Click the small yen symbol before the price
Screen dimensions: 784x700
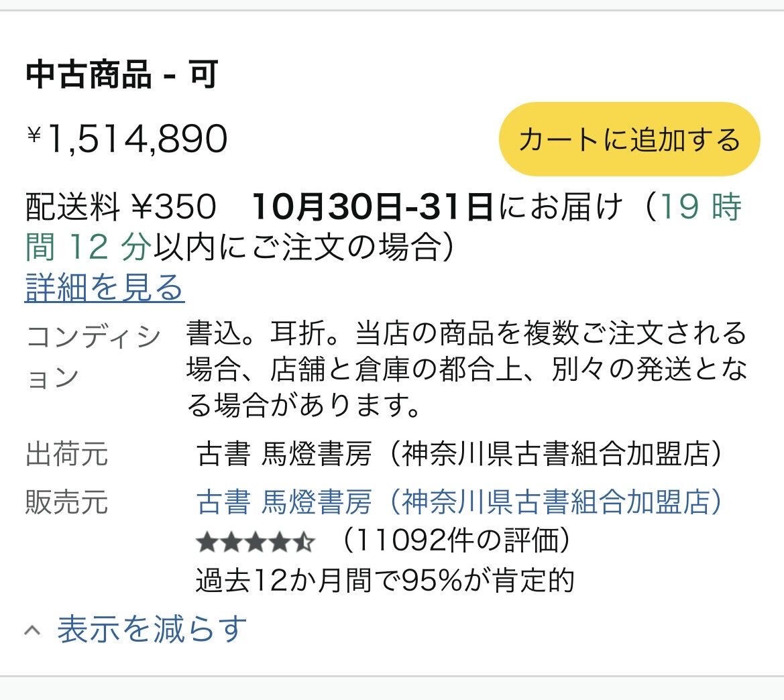coord(34,135)
